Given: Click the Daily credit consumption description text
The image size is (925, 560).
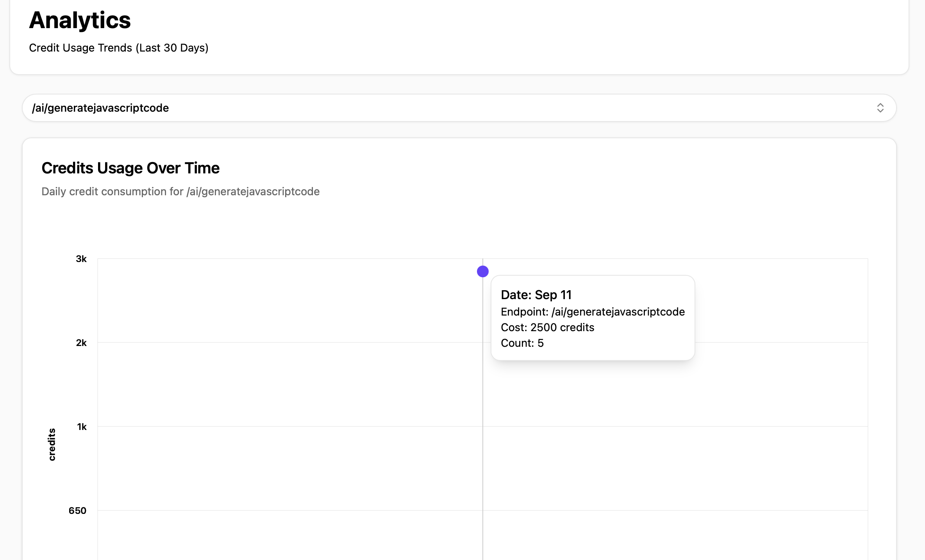Looking at the screenshot, I should coord(180,191).
